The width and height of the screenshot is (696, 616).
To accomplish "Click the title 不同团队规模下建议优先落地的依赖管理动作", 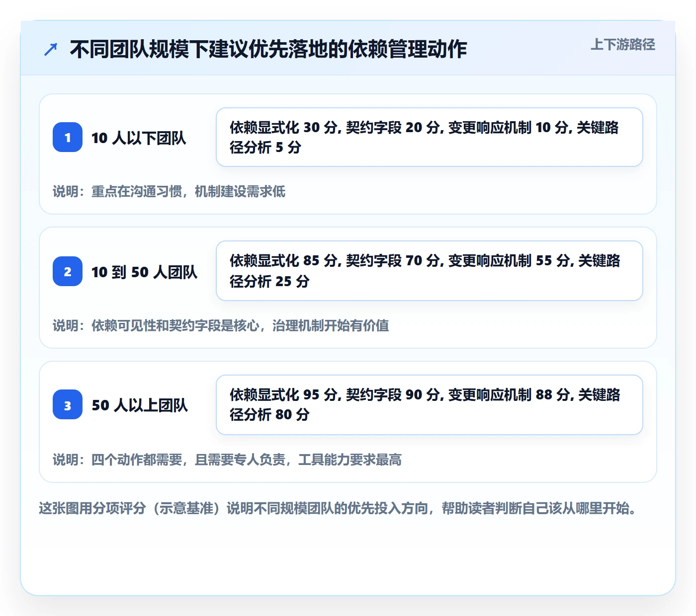I will (268, 49).
